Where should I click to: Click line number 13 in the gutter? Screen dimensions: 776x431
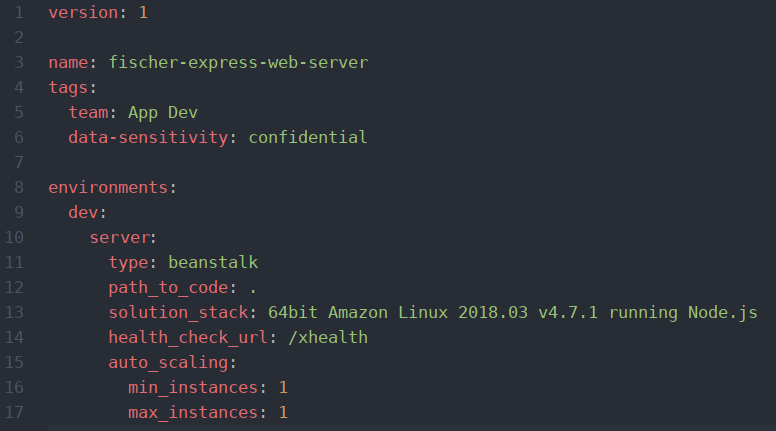point(14,312)
